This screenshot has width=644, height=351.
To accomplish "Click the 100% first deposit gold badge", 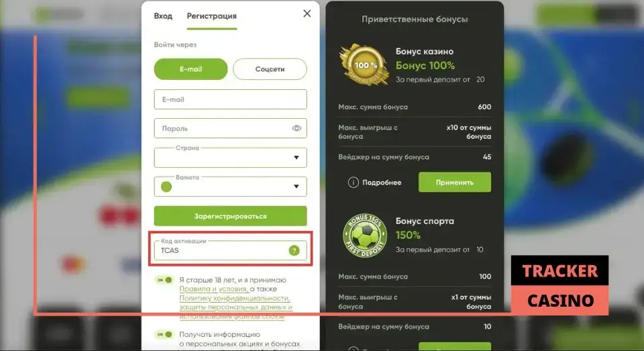I will click(x=364, y=65).
